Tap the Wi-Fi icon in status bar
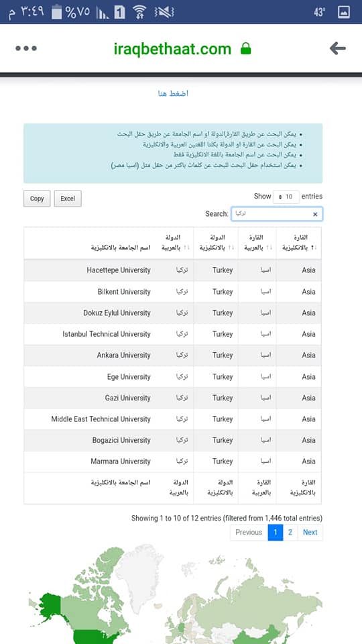This screenshot has height=644, width=362. point(140,12)
